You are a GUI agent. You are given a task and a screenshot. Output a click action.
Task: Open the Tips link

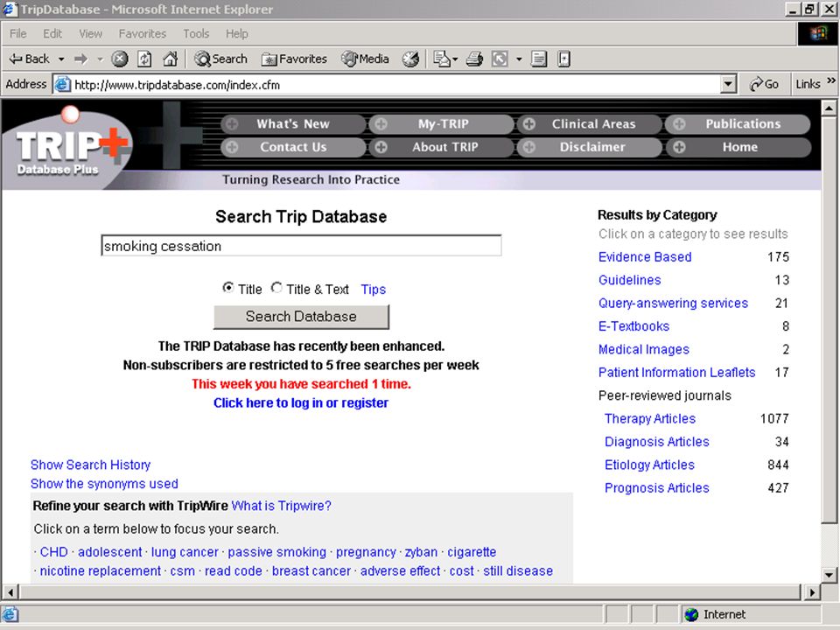pos(374,290)
